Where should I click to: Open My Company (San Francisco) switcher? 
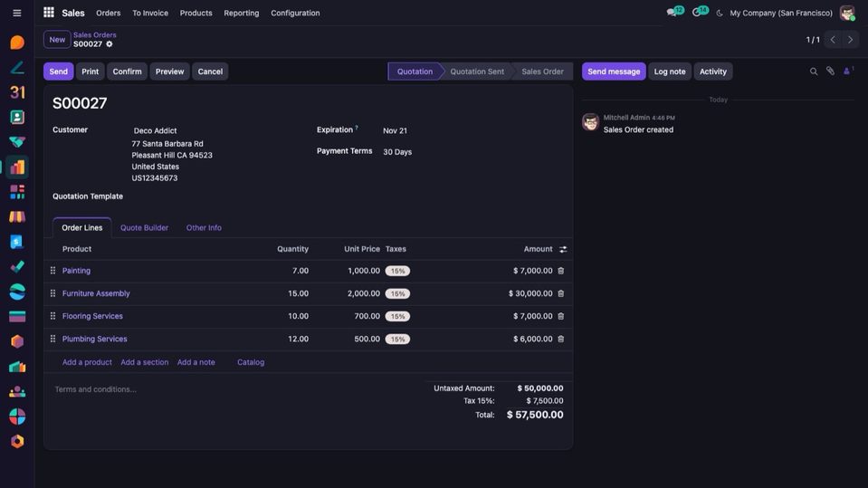click(x=780, y=13)
